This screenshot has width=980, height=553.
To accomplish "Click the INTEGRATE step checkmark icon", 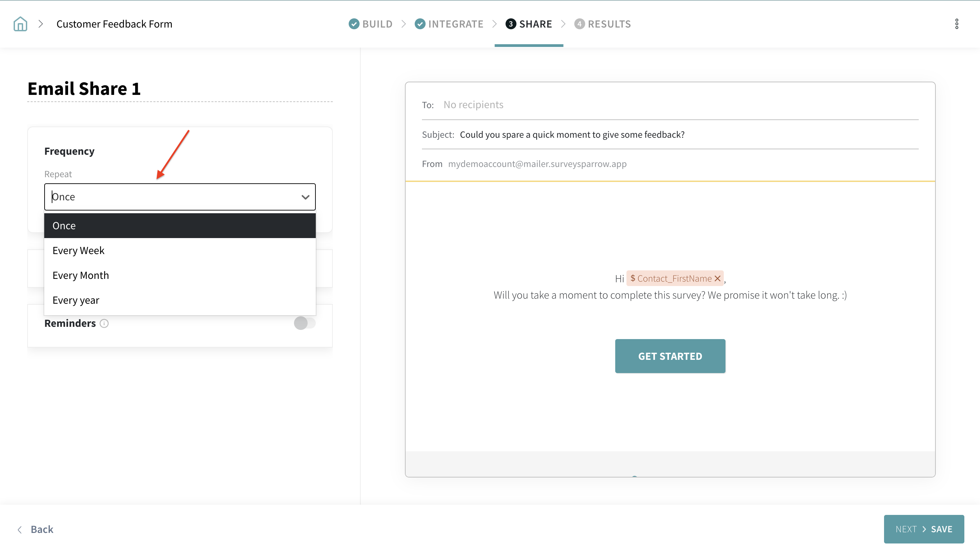I will pos(420,24).
